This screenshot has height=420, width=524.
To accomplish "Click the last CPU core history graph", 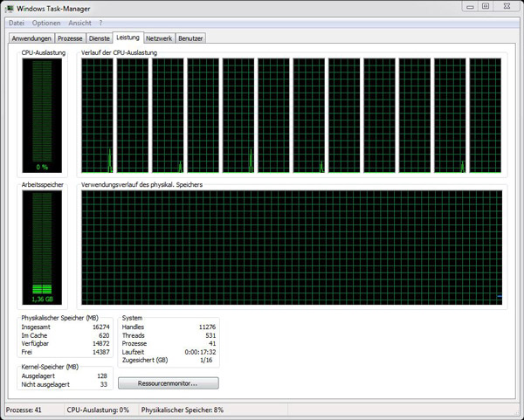I will pyautogui.click(x=486, y=115).
